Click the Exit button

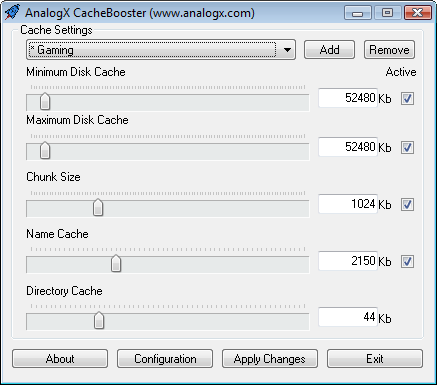pos(375,359)
